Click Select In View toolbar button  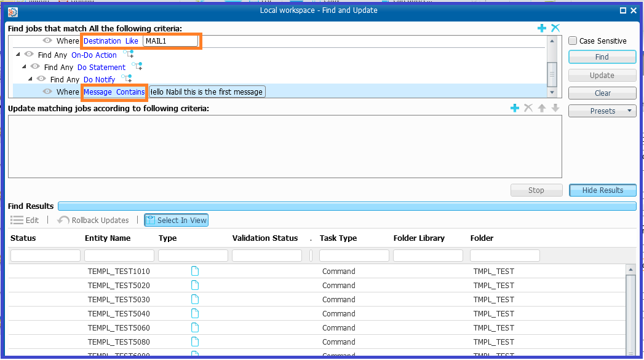tap(177, 220)
